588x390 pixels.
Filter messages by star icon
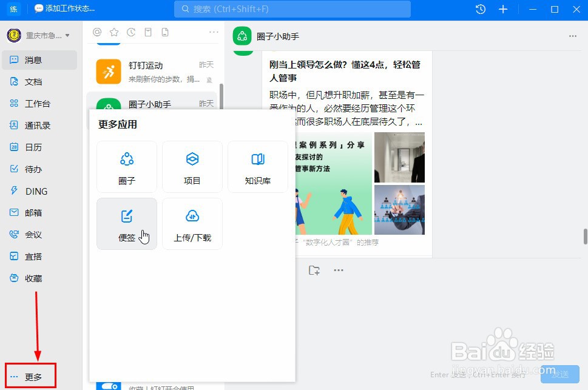click(x=114, y=32)
